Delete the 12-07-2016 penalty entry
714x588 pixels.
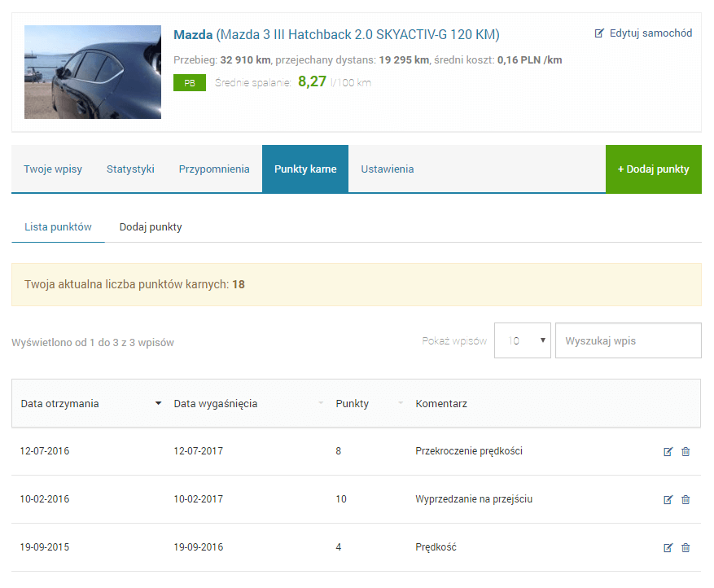point(686,451)
